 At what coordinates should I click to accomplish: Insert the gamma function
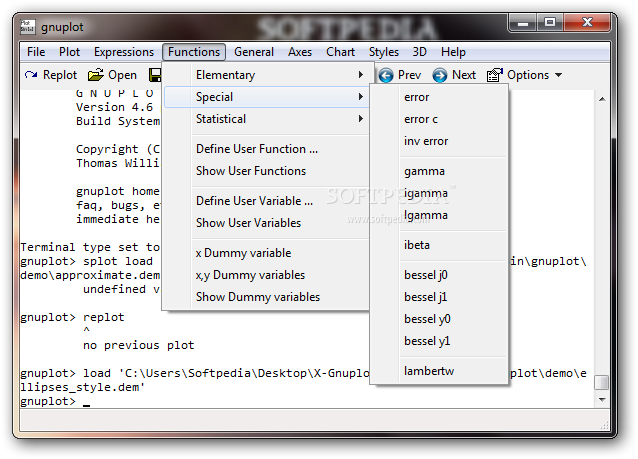[439, 171]
